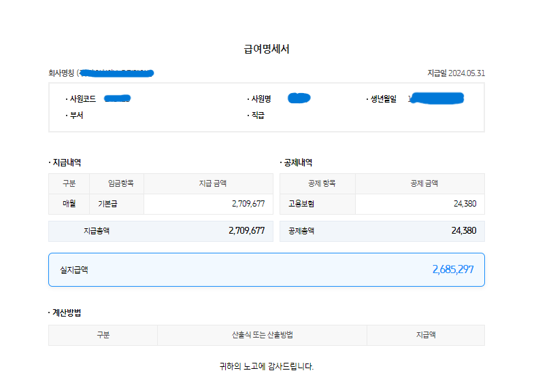Click the 지급총액 label
Image resolution: width=536 pixels, height=392 pixels.
coord(96,231)
